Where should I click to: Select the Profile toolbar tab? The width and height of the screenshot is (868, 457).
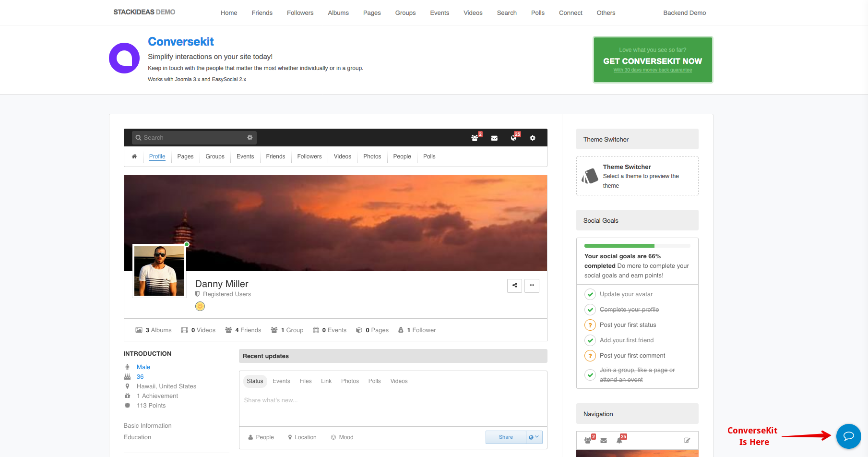[x=157, y=156]
